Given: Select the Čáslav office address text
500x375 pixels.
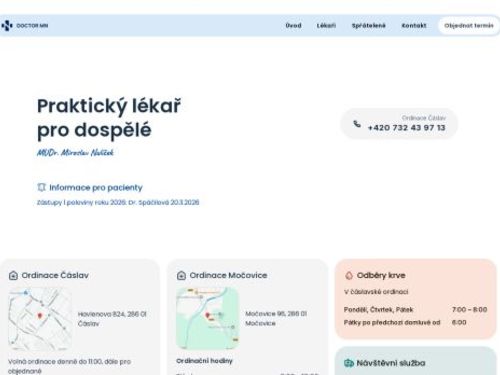Looking at the screenshot, I should [112, 319].
